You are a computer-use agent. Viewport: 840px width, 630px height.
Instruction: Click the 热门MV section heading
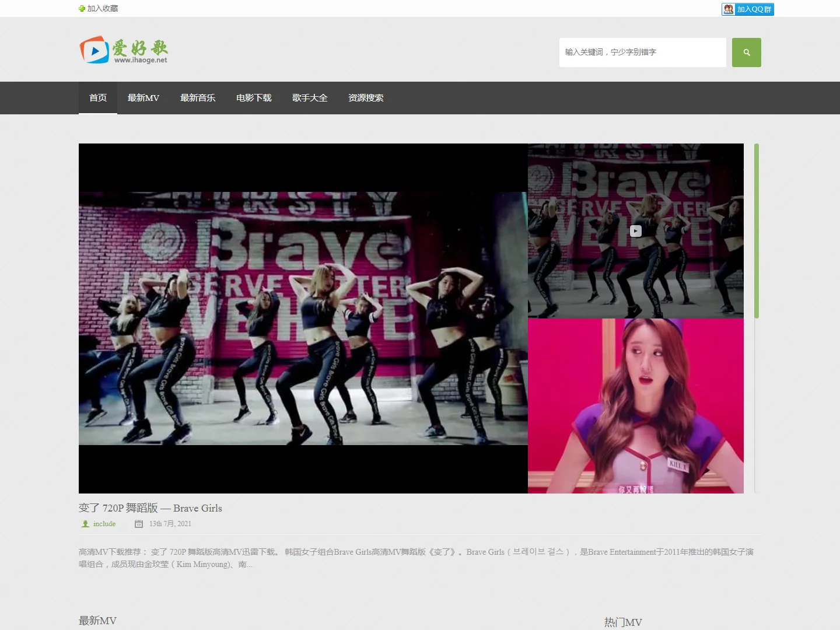coord(623,622)
